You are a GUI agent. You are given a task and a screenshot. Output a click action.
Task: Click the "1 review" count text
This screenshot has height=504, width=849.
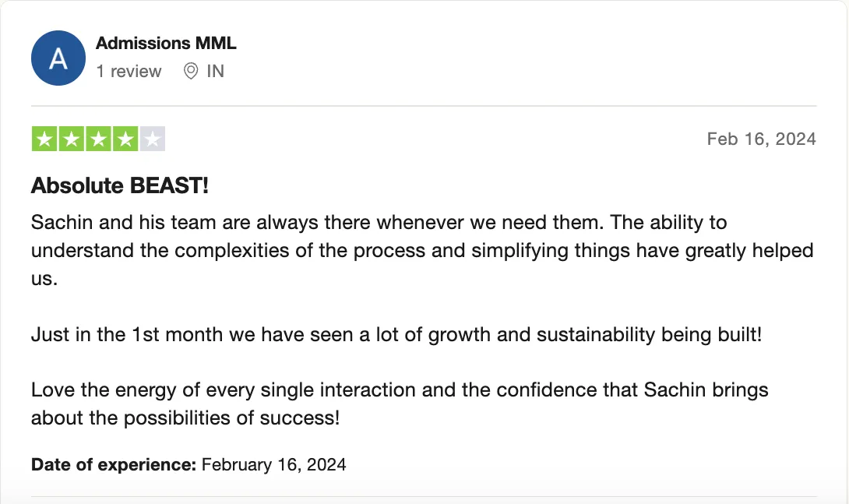pos(129,72)
